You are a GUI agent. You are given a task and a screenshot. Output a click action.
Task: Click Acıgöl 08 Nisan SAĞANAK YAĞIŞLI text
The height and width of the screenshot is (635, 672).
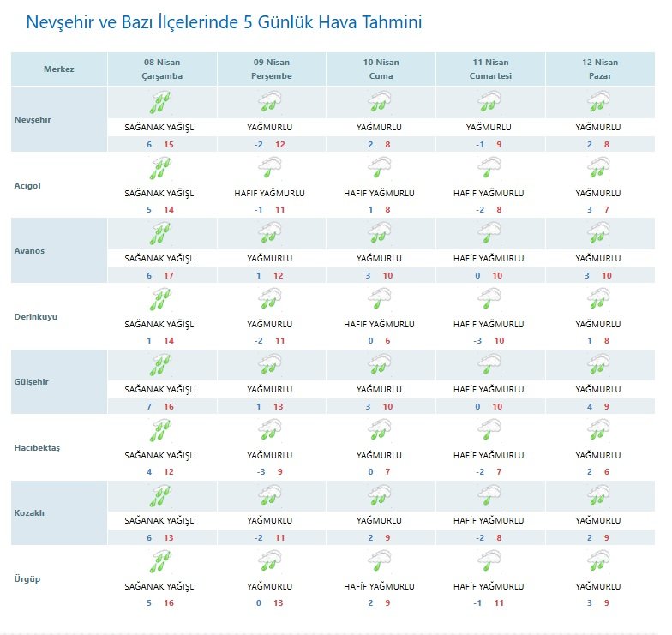coord(160,193)
